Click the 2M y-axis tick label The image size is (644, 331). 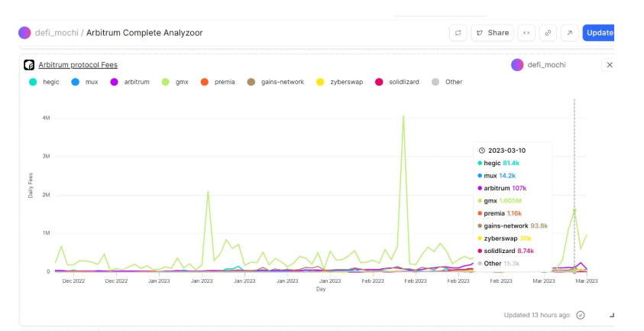46,195
